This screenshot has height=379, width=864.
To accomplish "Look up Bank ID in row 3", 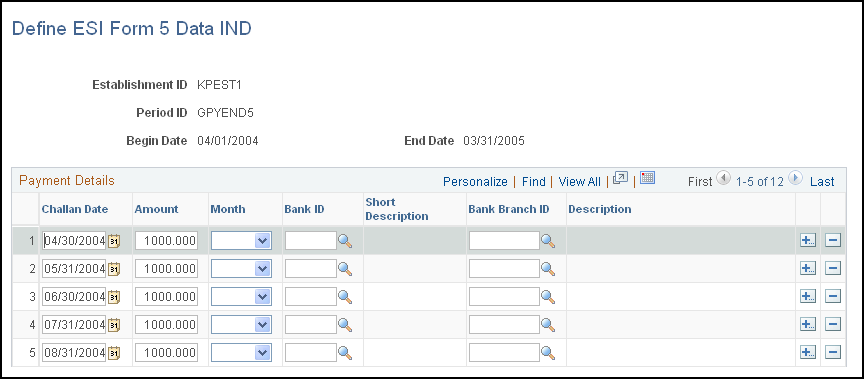I will 345,297.
